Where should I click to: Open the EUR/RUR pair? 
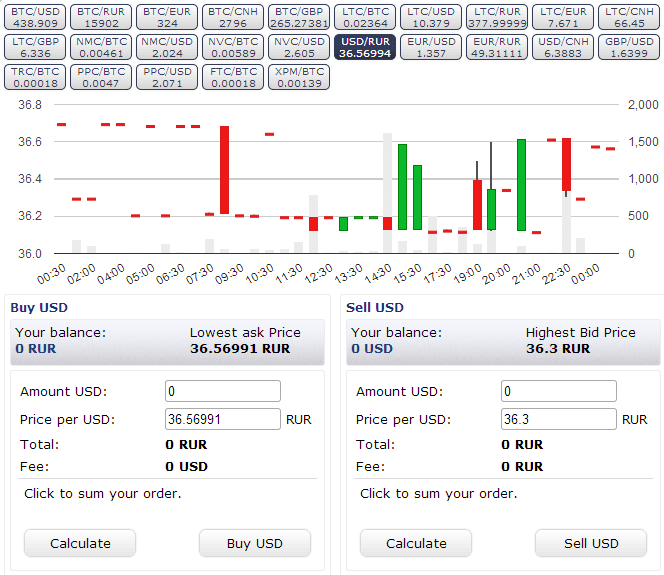pos(498,47)
